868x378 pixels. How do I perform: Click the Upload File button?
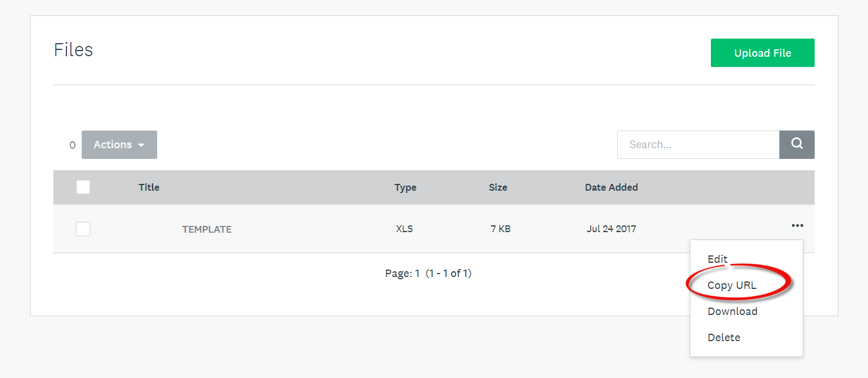coord(762,53)
